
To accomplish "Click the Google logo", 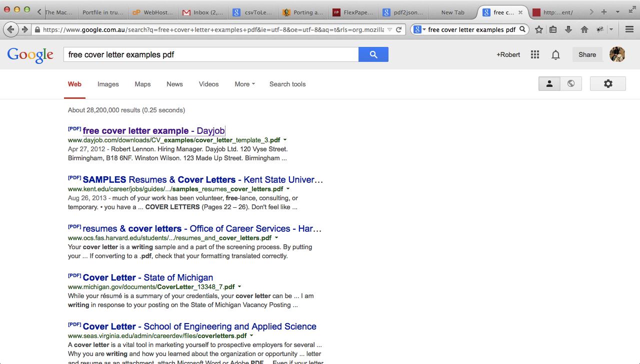I will 30,55.
